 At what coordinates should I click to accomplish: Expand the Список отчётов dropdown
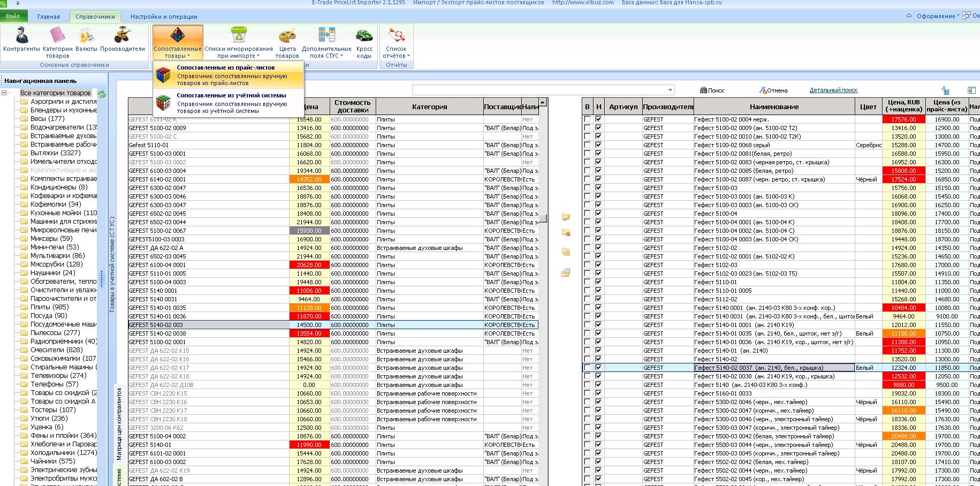tap(397, 42)
